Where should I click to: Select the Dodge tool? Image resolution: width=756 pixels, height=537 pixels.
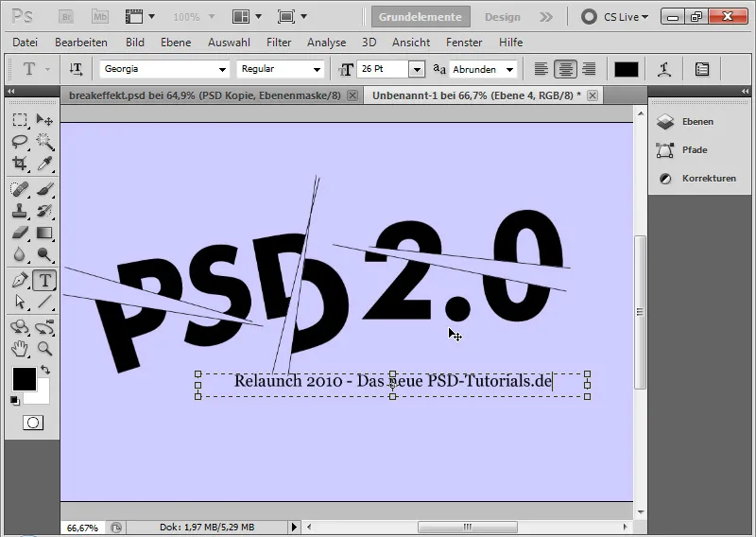pos(44,254)
